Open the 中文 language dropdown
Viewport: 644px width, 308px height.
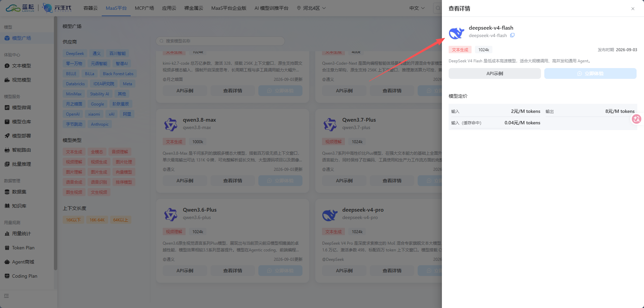pyautogui.click(x=417, y=8)
